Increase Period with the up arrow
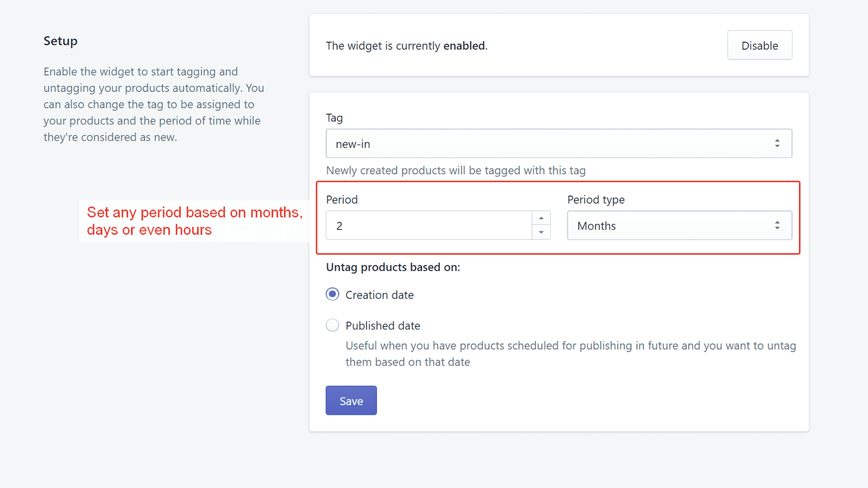 point(541,218)
